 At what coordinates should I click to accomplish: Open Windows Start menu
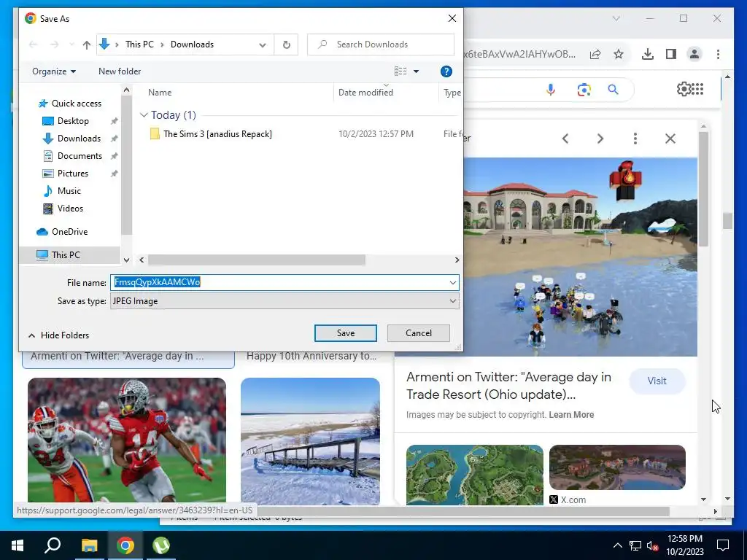[18, 545]
